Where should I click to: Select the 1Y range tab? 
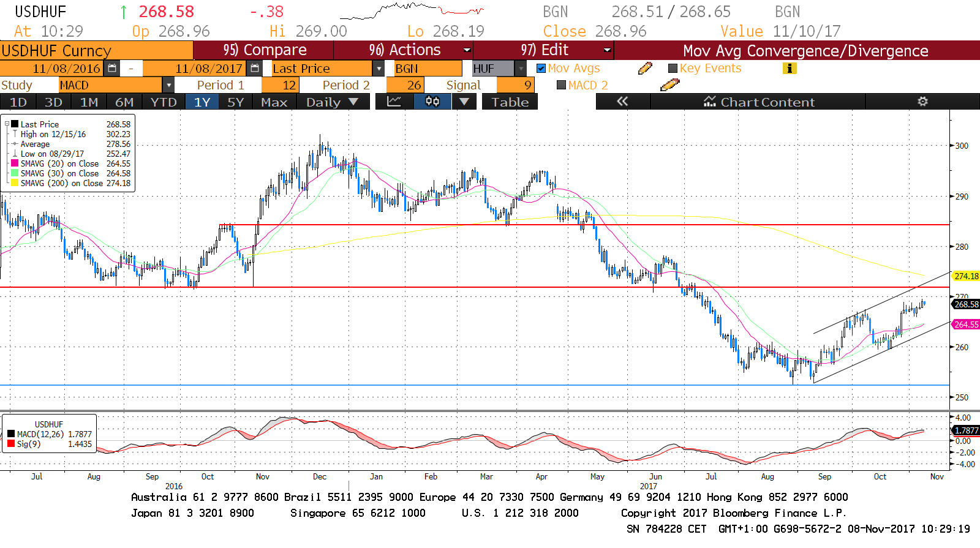(202, 102)
